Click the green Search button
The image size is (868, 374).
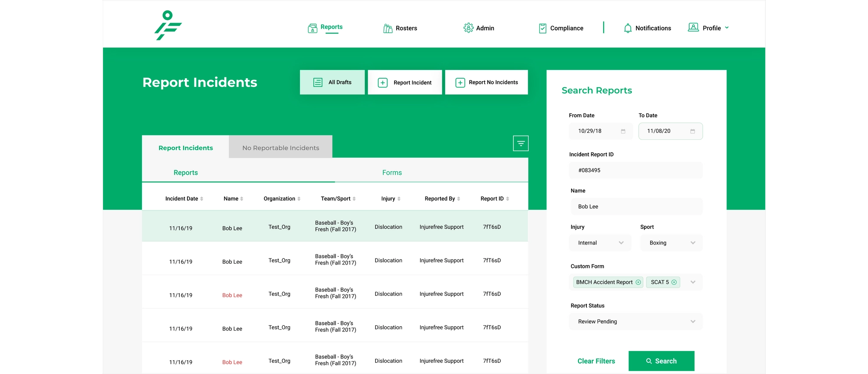click(x=661, y=361)
